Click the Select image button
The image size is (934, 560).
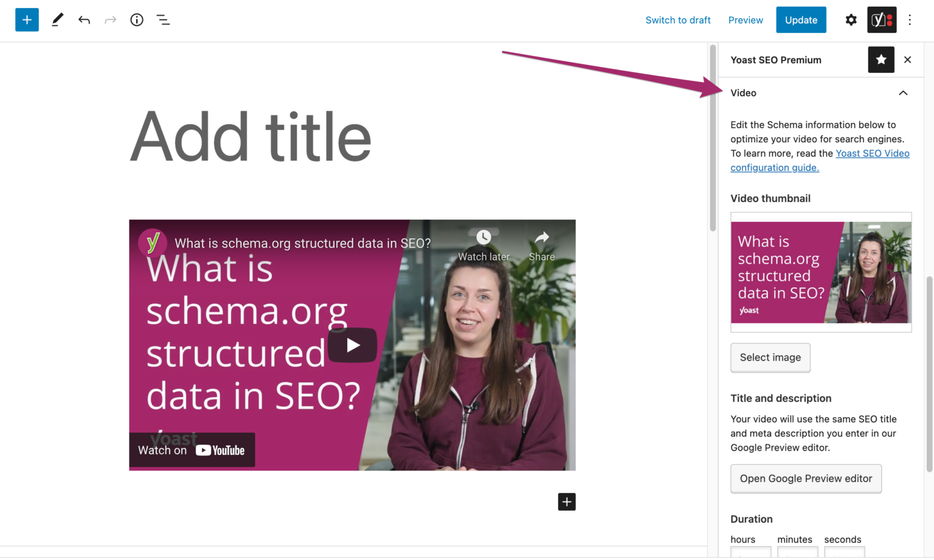point(770,358)
